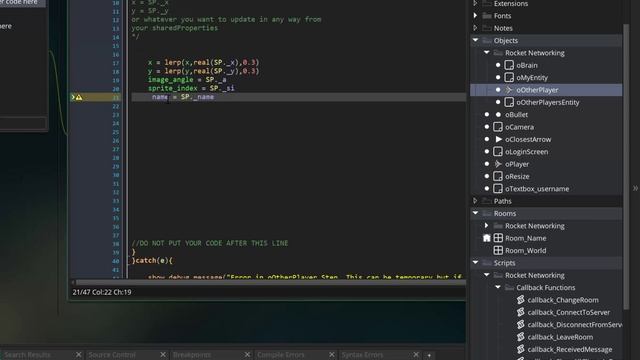Collapse the Scripts folder arrow

[476, 263]
